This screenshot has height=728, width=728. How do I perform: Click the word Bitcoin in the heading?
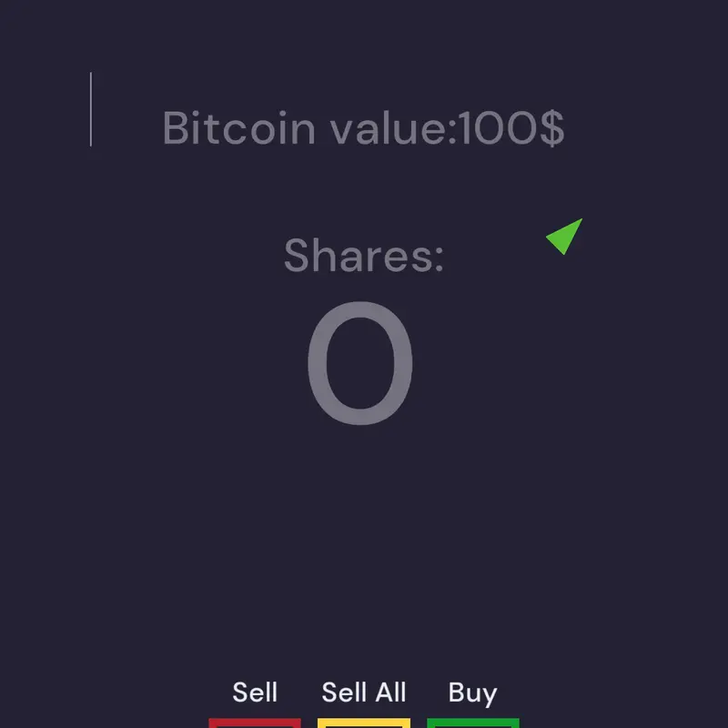click(x=239, y=128)
